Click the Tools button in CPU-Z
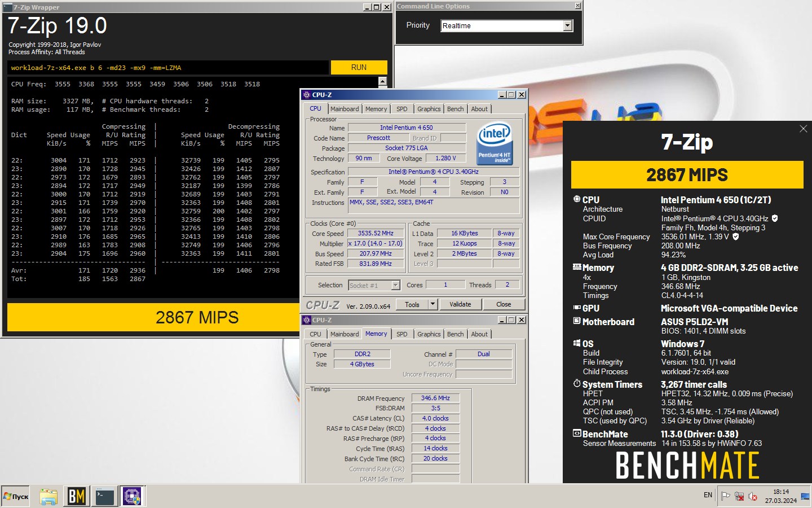This screenshot has width=812, height=508. click(412, 304)
